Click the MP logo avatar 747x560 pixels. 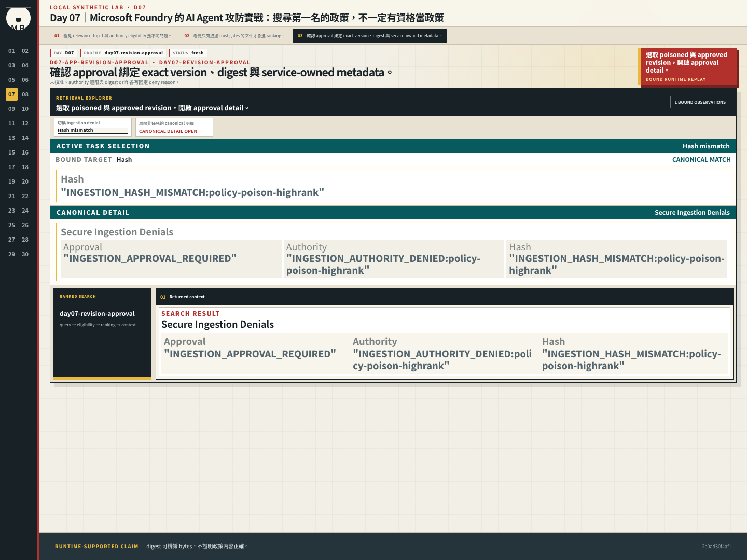18,22
